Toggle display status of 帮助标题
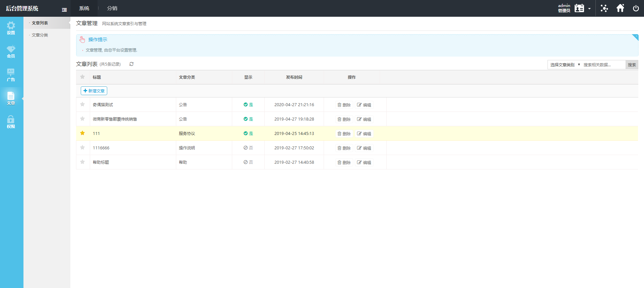 248,162
